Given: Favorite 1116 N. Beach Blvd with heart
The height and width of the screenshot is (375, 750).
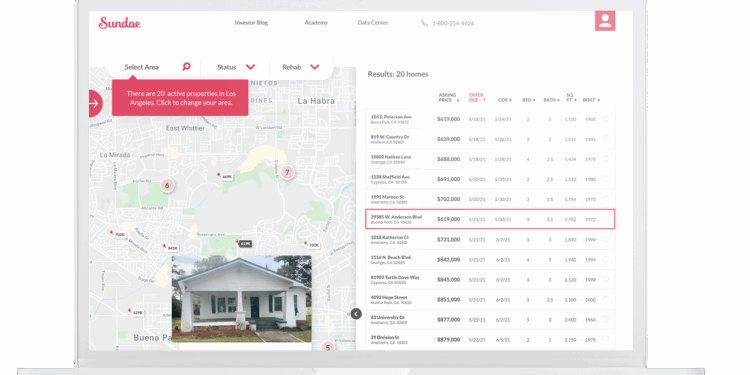Looking at the screenshot, I should (606, 259).
